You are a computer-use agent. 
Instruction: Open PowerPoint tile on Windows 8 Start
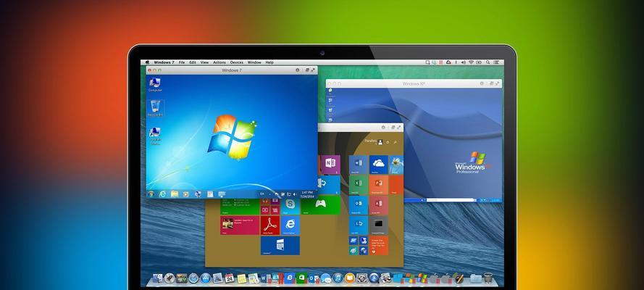(x=378, y=185)
